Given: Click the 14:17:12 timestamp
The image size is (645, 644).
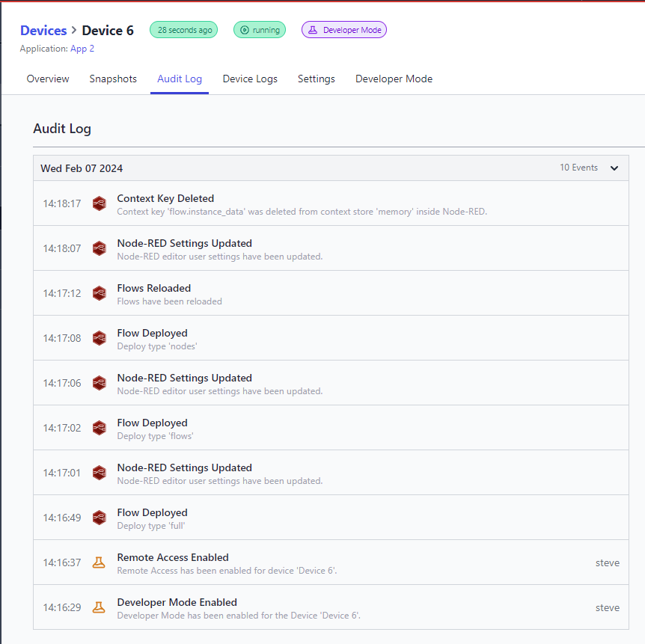Looking at the screenshot, I should tap(62, 293).
